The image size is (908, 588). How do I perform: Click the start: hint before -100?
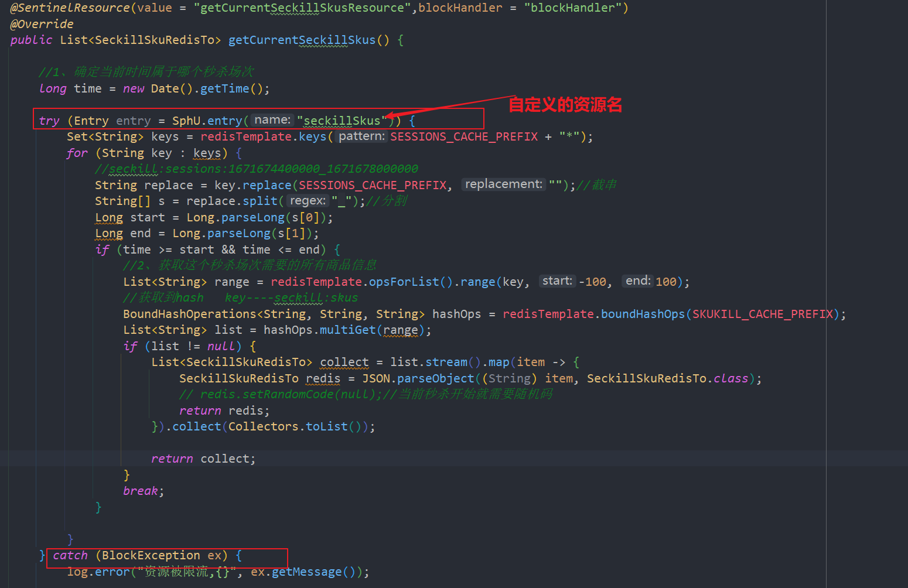point(557,281)
